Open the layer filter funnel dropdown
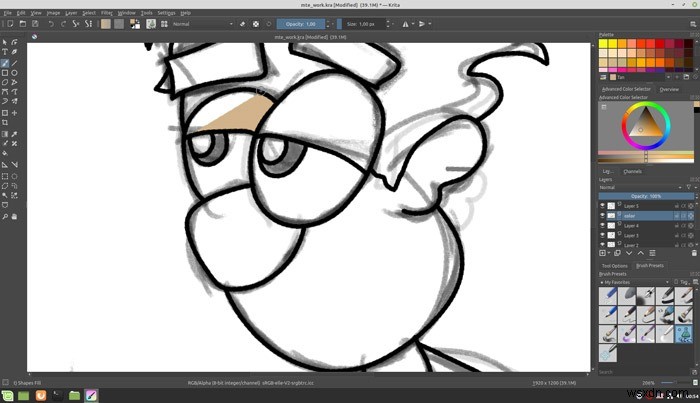This screenshot has height=403, width=700. coord(690,187)
